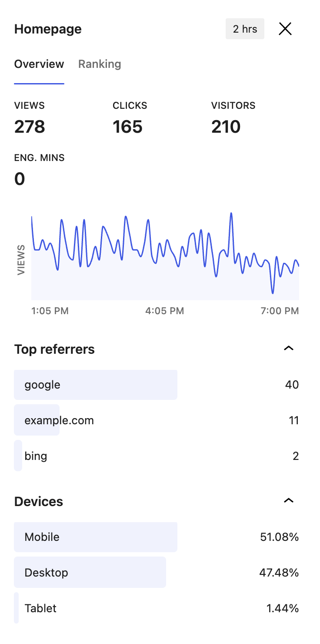
Task: Click the CLICKS metric value 165
Action: click(128, 127)
